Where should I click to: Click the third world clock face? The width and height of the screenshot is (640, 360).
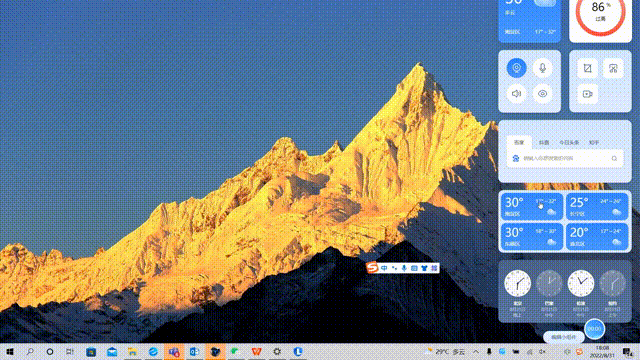pos(580,283)
